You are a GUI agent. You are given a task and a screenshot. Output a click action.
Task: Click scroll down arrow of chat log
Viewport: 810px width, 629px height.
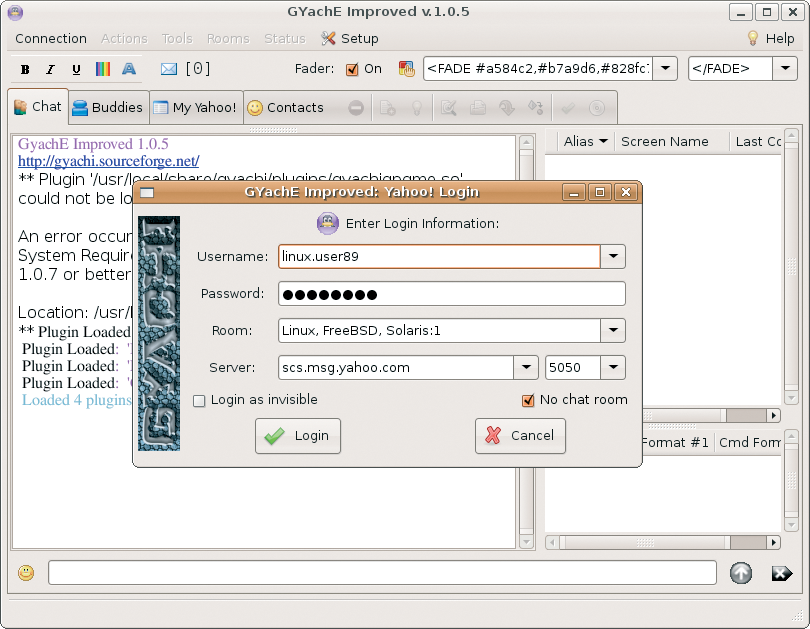526,542
